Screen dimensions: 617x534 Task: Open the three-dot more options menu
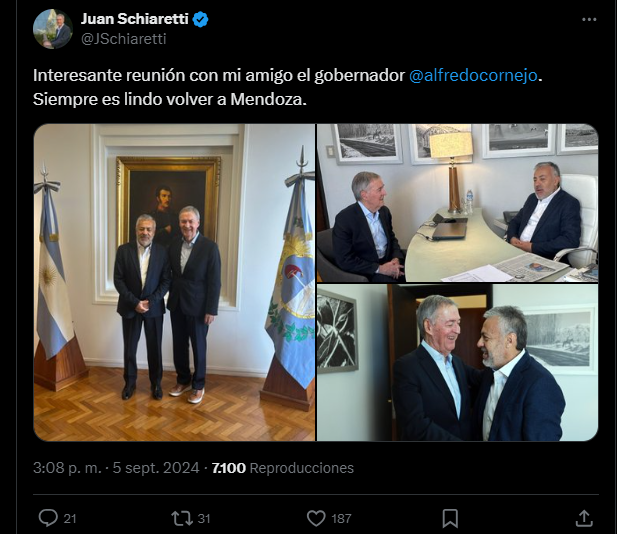[x=589, y=19]
